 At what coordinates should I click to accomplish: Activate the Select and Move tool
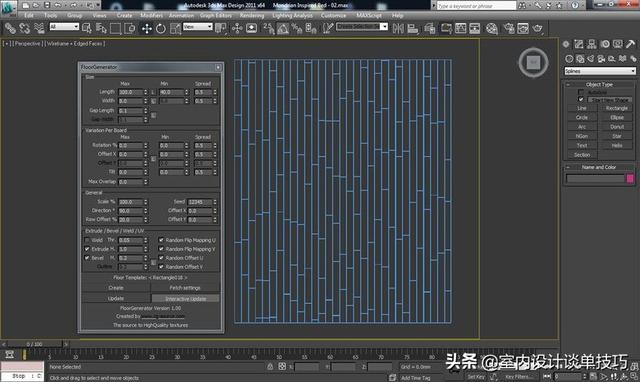[x=146, y=29]
